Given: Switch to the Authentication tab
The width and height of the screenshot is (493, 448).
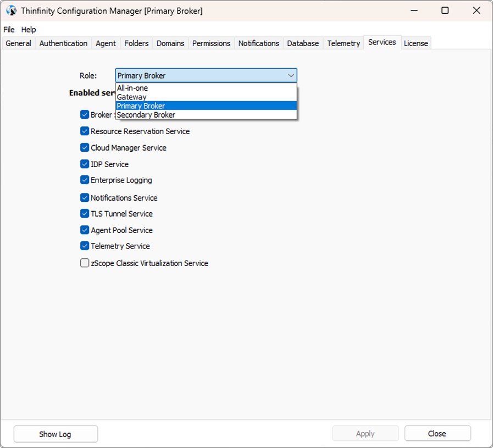Looking at the screenshot, I should [x=63, y=43].
